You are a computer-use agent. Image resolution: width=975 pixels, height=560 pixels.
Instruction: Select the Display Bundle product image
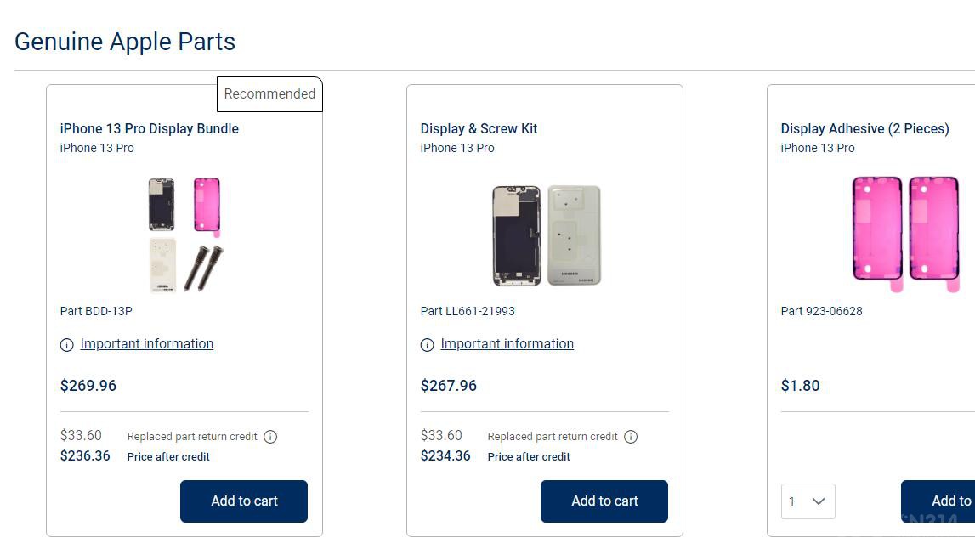coord(185,235)
